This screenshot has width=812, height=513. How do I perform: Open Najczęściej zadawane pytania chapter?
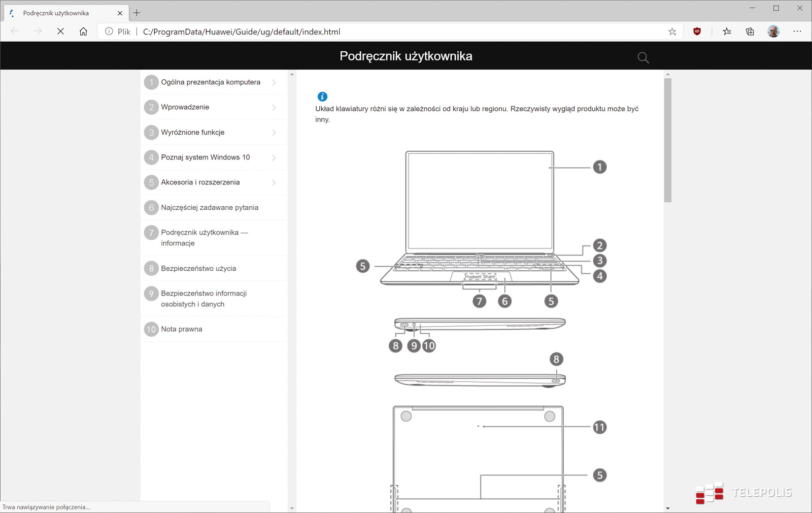(210, 207)
